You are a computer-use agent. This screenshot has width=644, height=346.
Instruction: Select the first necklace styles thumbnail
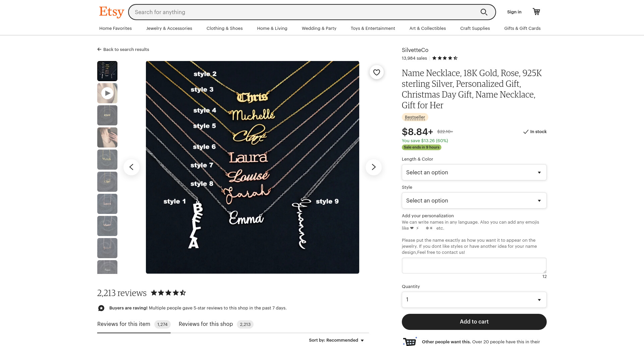point(107,71)
